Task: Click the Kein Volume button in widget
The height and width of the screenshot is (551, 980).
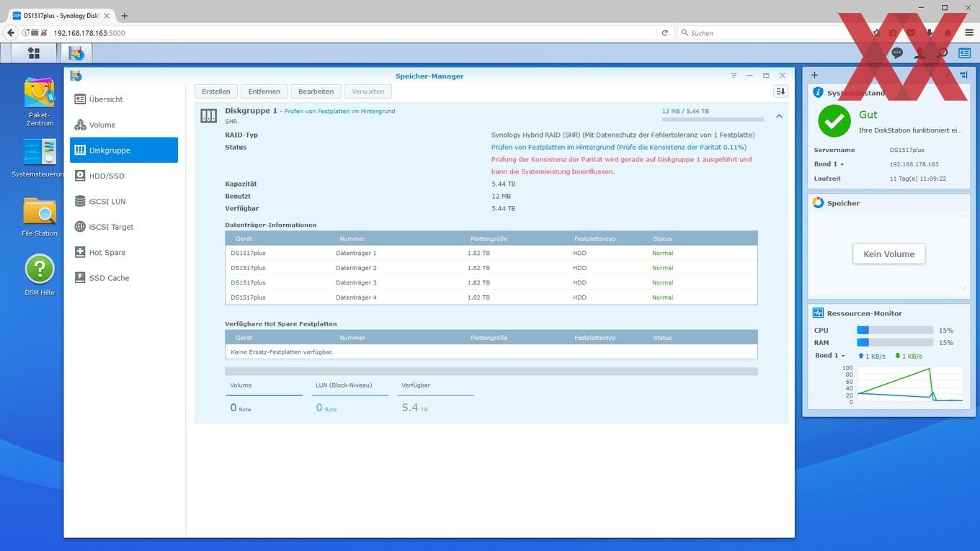Action: coord(888,254)
